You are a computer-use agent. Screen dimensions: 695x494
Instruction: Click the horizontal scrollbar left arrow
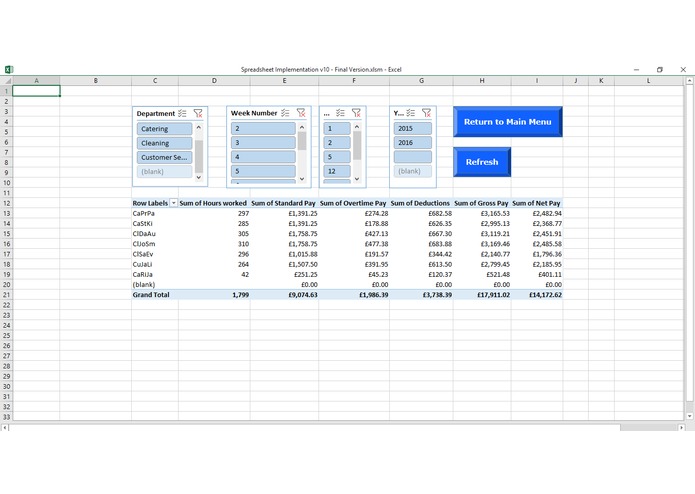pyautogui.click(x=5, y=428)
